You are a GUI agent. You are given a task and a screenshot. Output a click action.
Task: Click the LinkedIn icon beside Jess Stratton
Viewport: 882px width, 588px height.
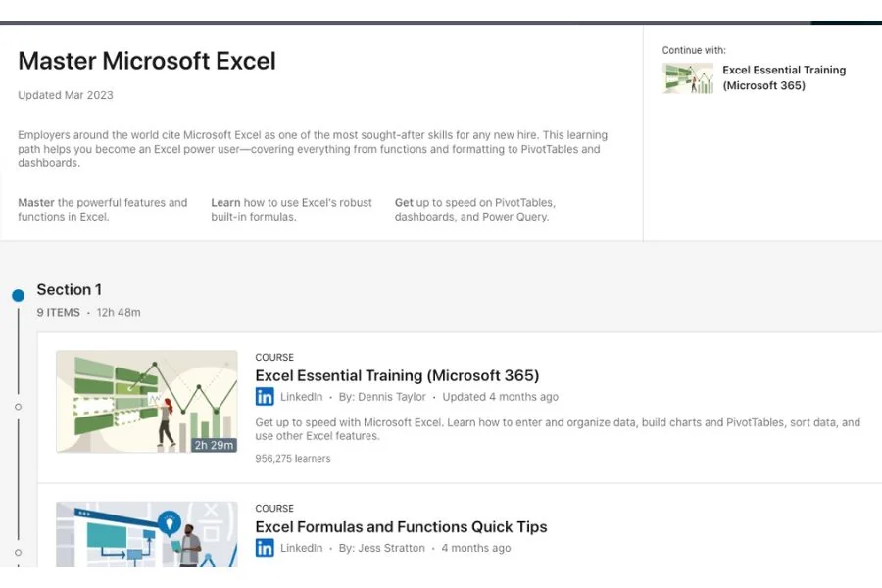265,548
